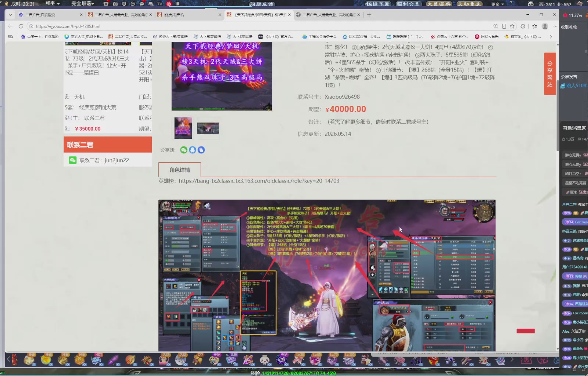The height and width of the screenshot is (376, 588).
Task: Open 网易CC直播 bookmark
Action: 361,36
